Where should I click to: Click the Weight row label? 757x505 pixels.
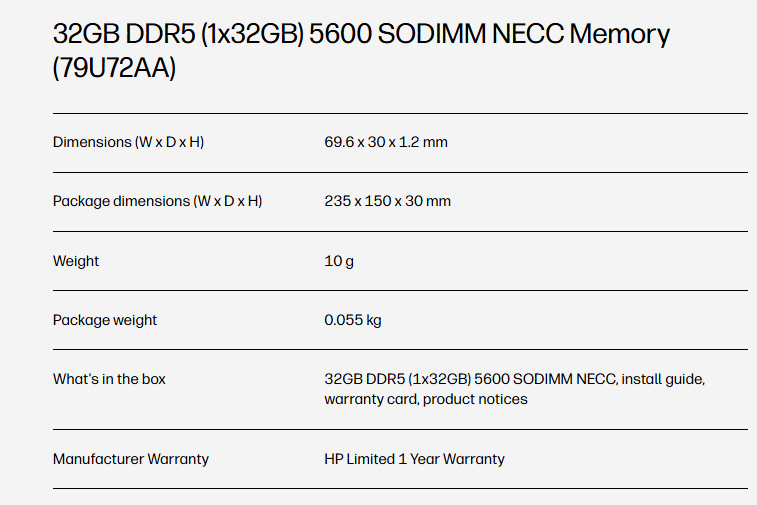76,261
